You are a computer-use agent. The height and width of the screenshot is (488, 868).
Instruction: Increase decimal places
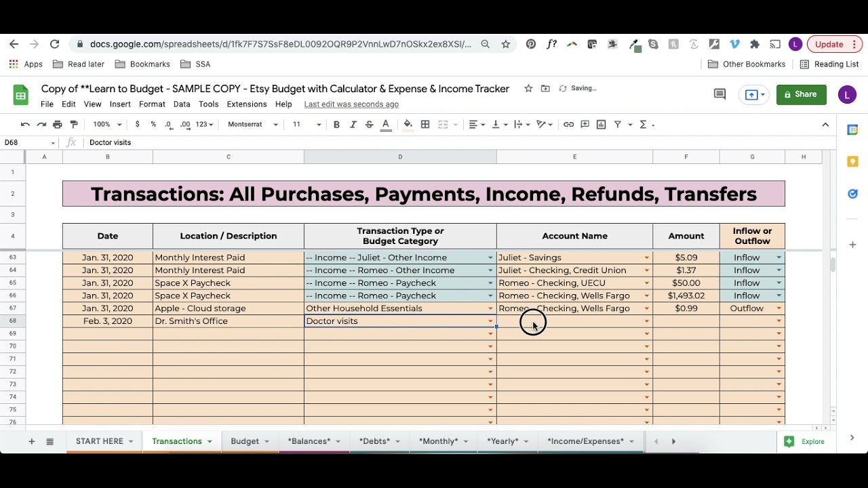click(x=185, y=125)
